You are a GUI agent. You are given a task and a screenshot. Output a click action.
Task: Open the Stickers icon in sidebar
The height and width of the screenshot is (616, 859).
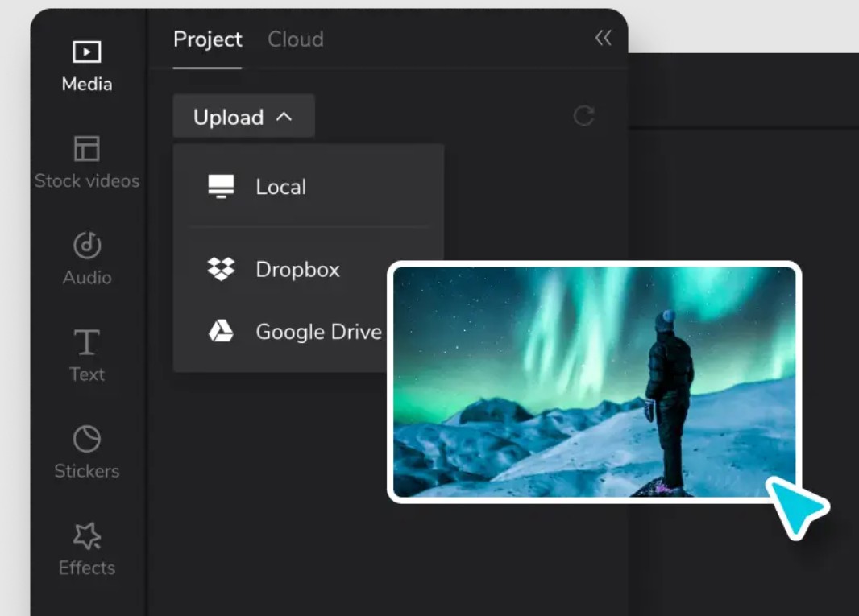tap(86, 439)
